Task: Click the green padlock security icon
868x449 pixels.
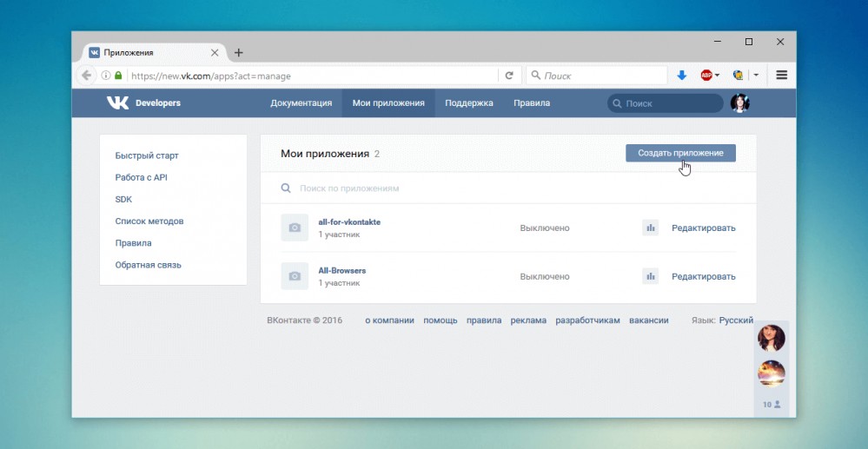Action: pos(118,76)
